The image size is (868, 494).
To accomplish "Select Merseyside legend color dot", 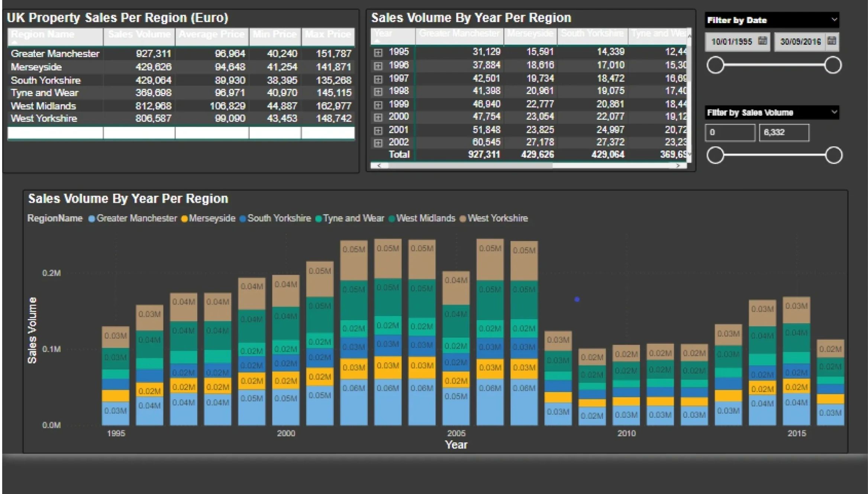I will click(x=184, y=219).
